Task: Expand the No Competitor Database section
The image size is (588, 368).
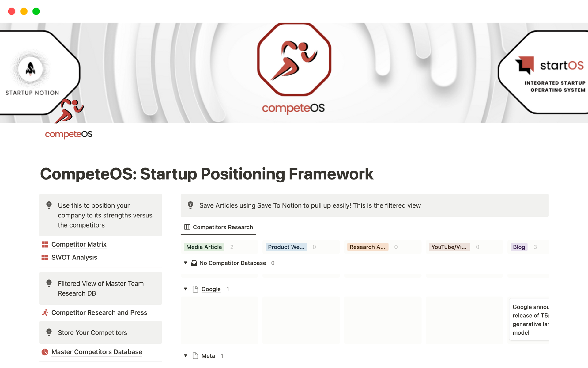Action: [x=185, y=263]
